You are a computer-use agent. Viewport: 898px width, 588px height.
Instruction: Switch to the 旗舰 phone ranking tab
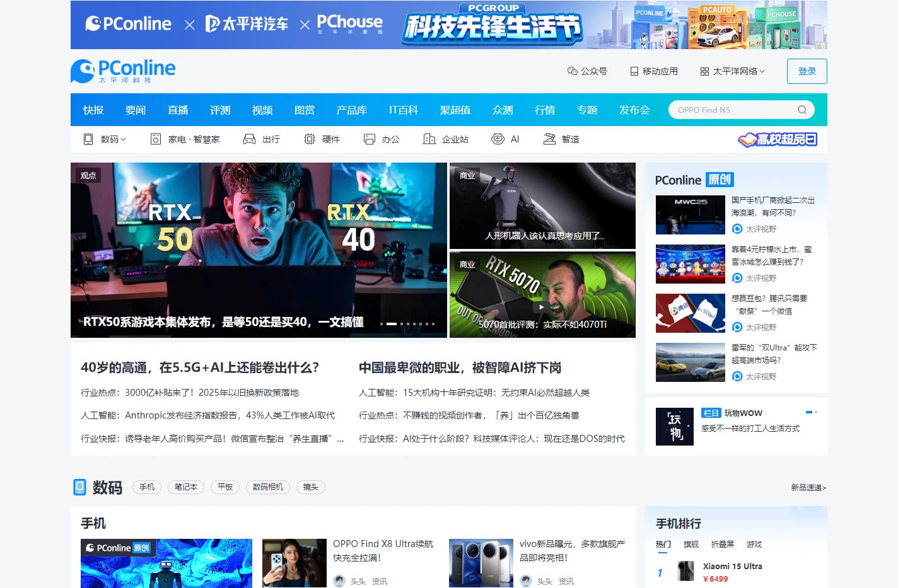coord(691,544)
